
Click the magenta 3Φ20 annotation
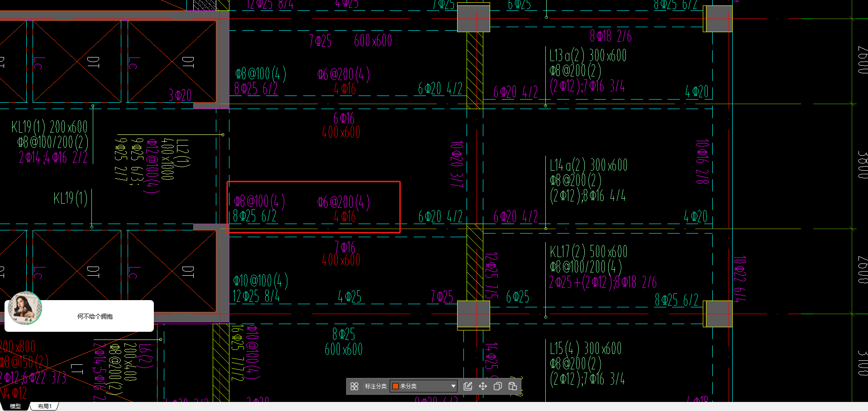coord(180,95)
